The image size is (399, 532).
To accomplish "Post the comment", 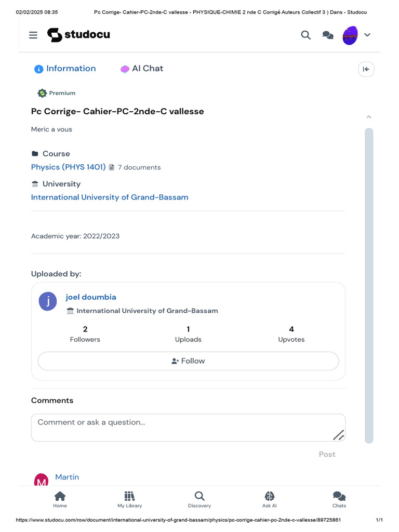I will (327, 454).
